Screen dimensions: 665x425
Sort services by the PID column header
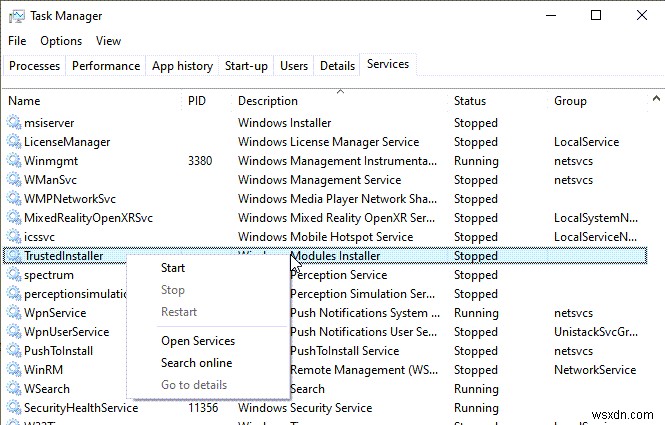point(197,101)
